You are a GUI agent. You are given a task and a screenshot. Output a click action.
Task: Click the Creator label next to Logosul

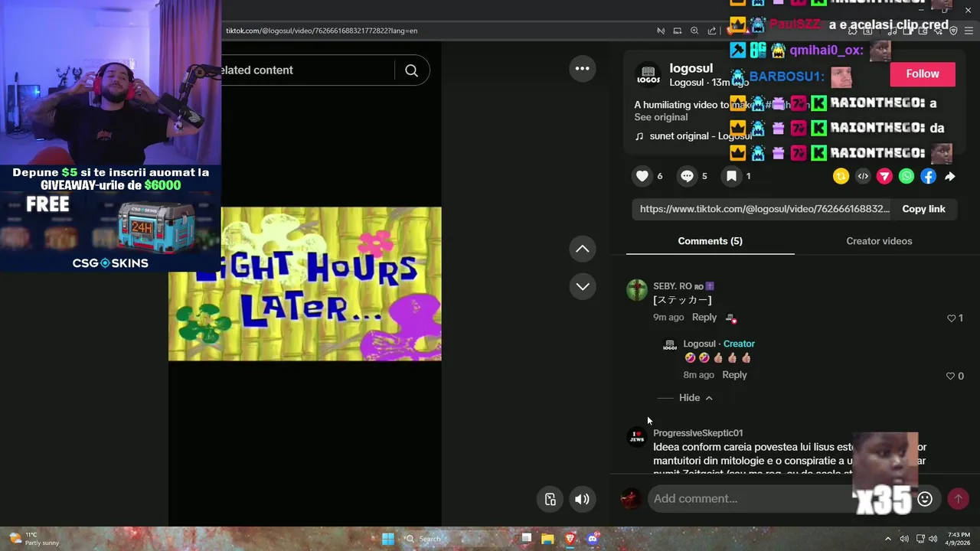[x=739, y=344]
